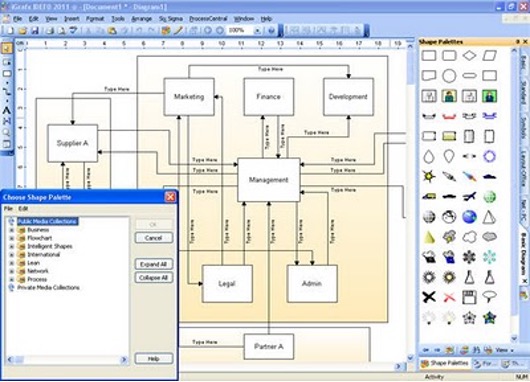
Task: Open the Arrange menu
Action: [141, 19]
